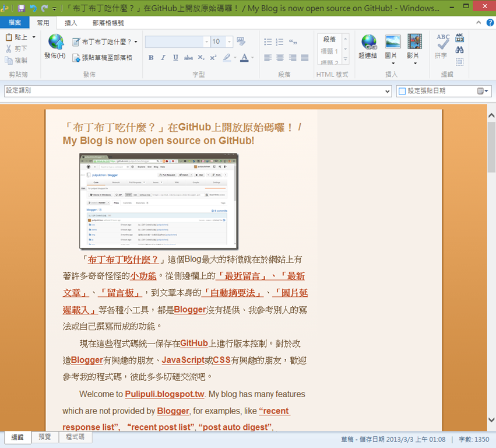This screenshot has height=448, width=496.
Task: Insert a picture with 圖片 icon
Action: [393, 41]
